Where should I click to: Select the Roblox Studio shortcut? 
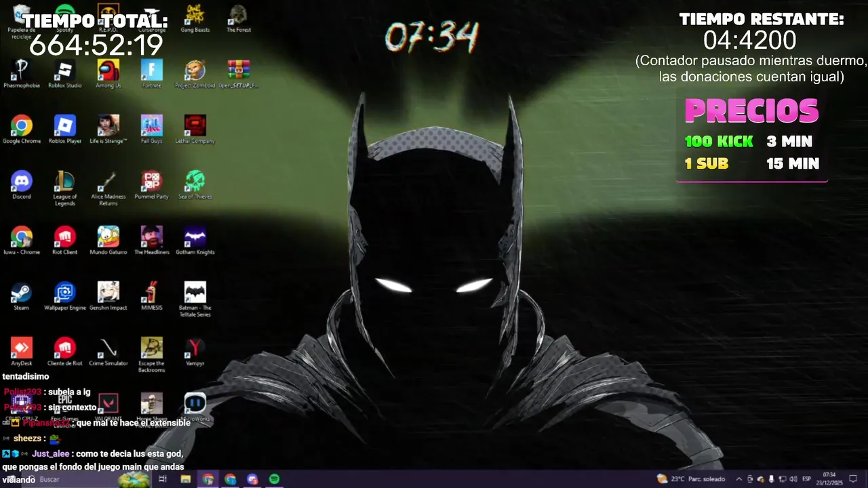pyautogui.click(x=65, y=74)
